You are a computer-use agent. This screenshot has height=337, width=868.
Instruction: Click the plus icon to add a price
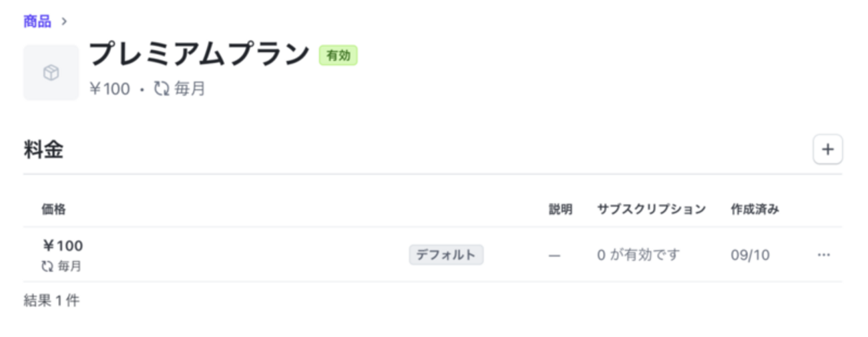pyautogui.click(x=827, y=150)
